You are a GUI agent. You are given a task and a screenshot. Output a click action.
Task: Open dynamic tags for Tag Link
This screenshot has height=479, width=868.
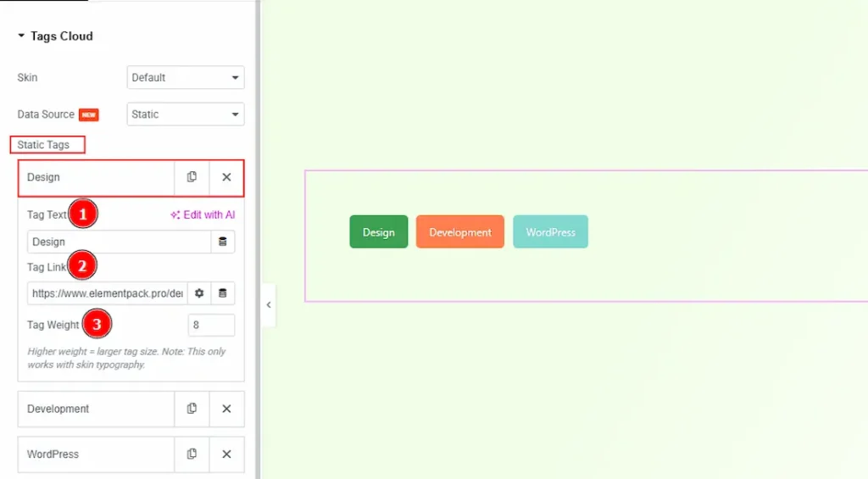[223, 293]
